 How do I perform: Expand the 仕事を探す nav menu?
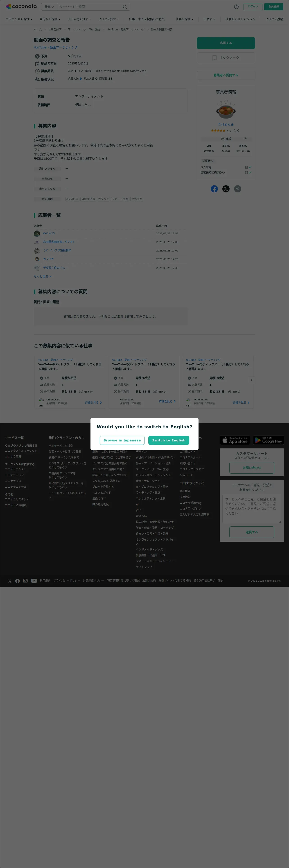tap(184, 19)
